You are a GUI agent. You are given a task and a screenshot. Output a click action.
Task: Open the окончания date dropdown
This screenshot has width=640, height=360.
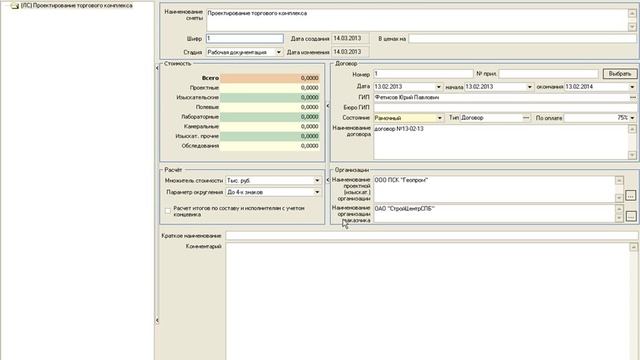(x=632, y=87)
